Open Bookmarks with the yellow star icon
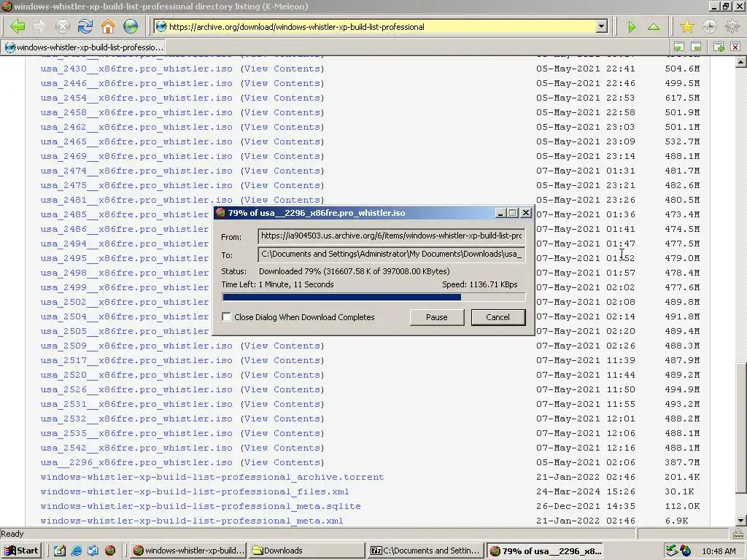Image resolution: width=747 pixels, height=560 pixels. pos(686,26)
